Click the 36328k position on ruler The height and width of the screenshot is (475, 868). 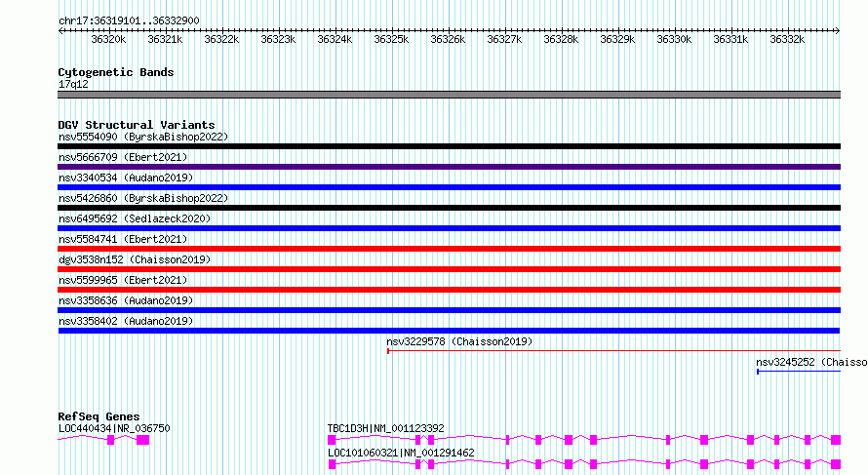[x=561, y=39]
